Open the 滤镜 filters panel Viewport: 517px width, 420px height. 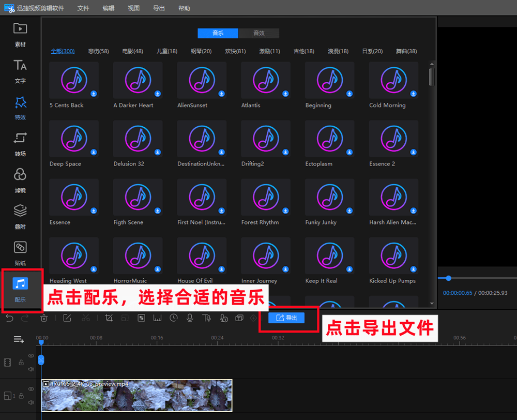pyautogui.click(x=20, y=181)
